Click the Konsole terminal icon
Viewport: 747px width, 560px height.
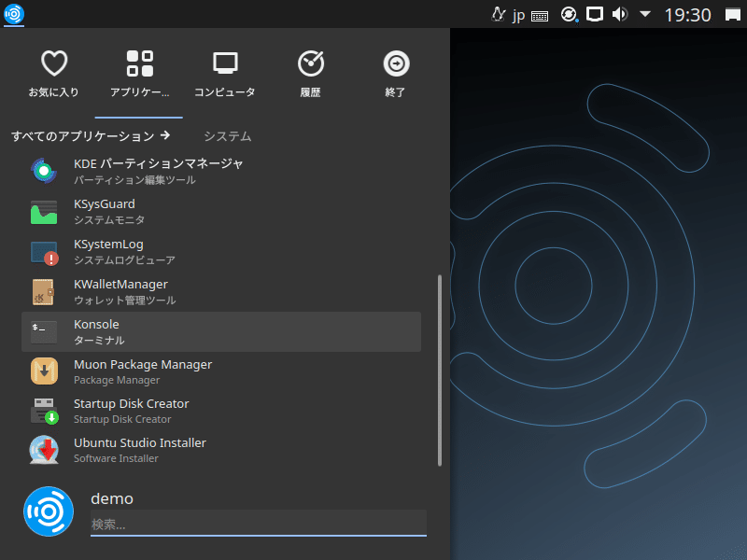pyautogui.click(x=44, y=332)
